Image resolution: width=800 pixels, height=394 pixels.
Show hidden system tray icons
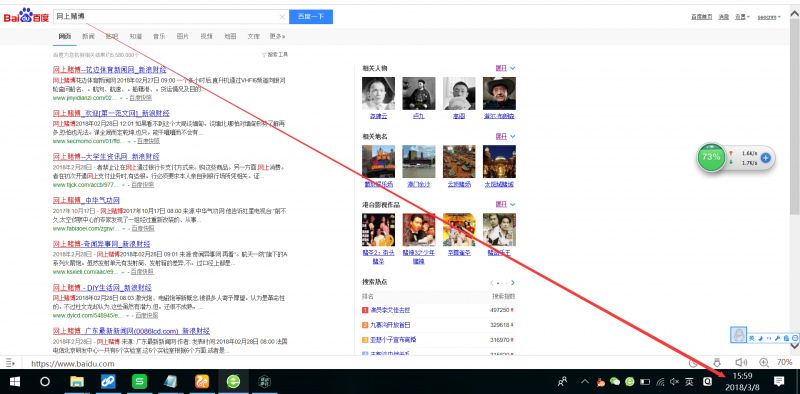point(585,381)
